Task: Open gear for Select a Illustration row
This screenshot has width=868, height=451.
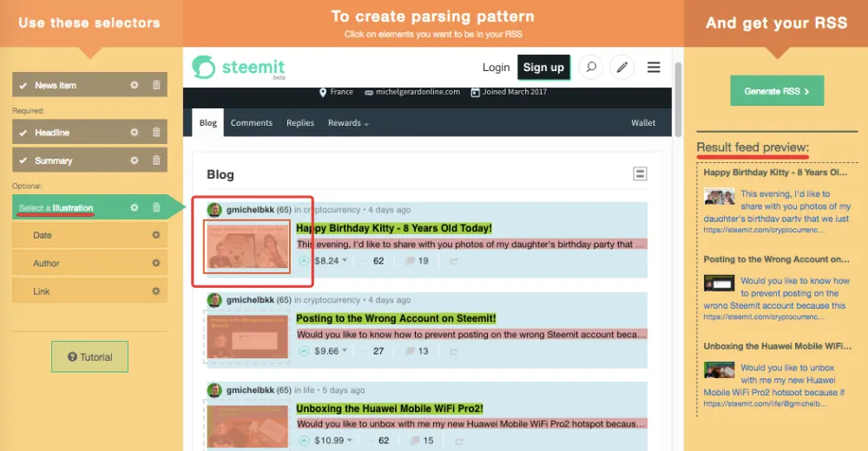Action: (x=134, y=207)
